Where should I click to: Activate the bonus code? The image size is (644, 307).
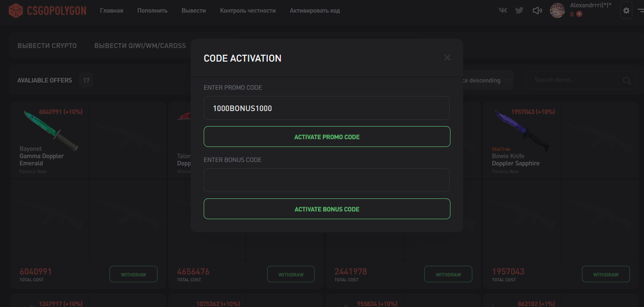click(327, 209)
